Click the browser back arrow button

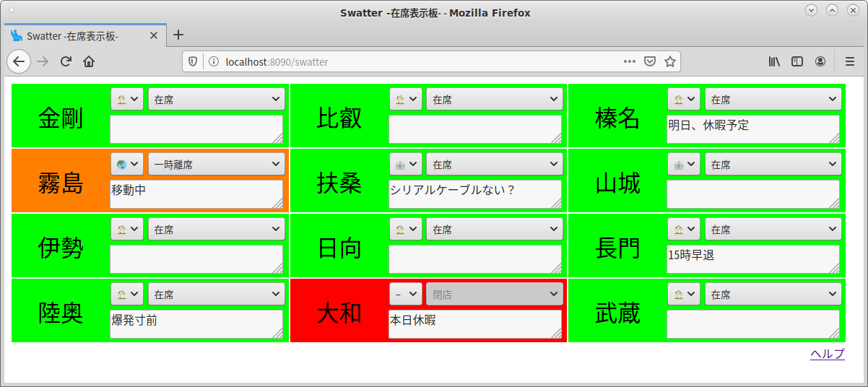click(x=19, y=61)
